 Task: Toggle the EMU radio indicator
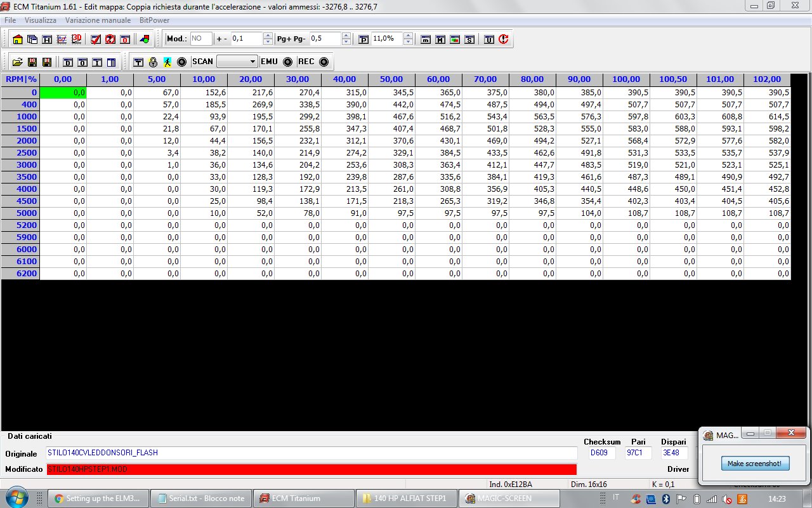click(x=287, y=62)
